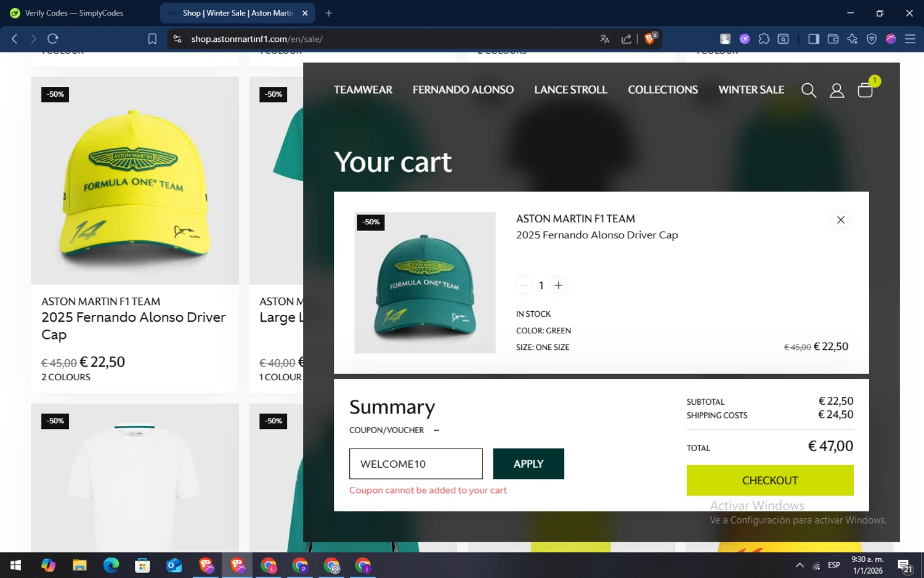Open a new browser tab

328,13
